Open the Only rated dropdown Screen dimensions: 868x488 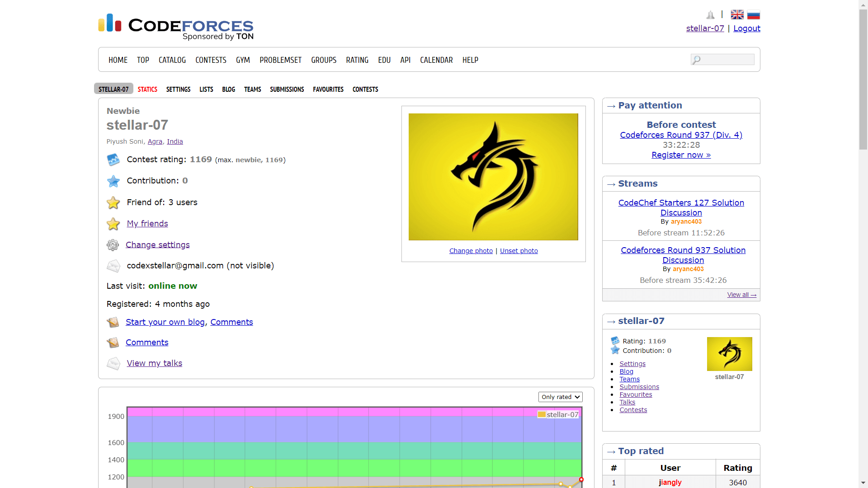coord(560,397)
